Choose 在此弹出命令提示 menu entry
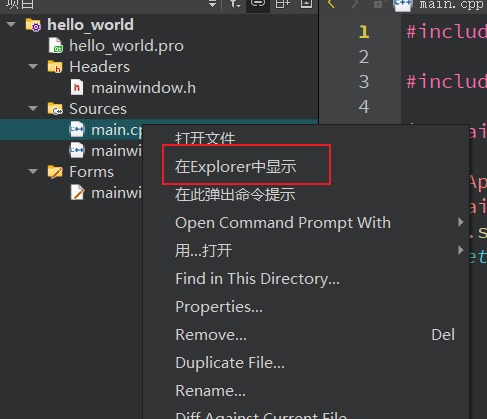 tap(235, 194)
